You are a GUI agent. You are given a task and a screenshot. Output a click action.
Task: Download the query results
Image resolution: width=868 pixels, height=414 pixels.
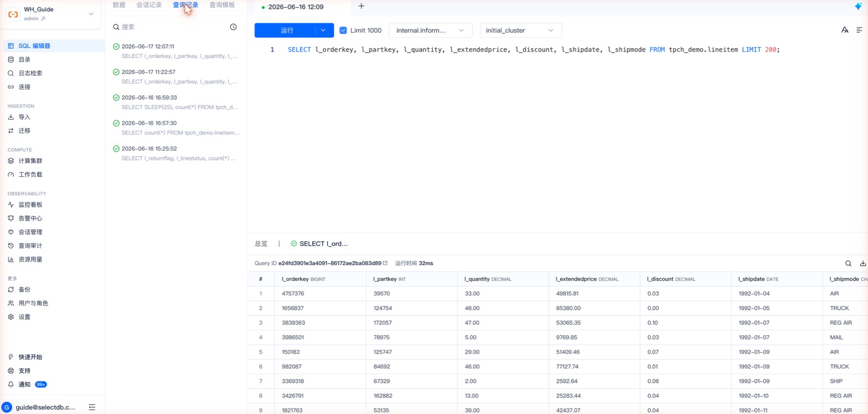click(x=862, y=263)
